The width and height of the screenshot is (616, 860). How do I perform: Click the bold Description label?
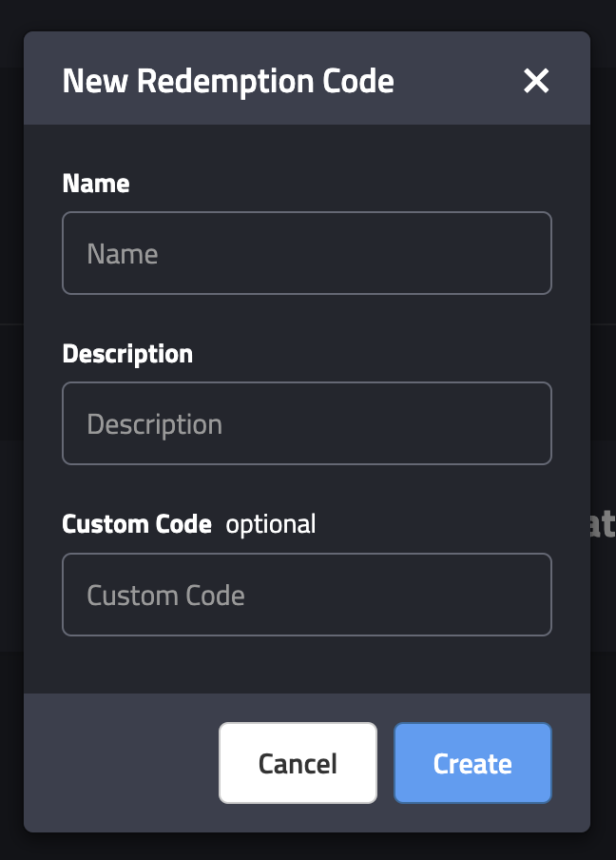pos(127,354)
